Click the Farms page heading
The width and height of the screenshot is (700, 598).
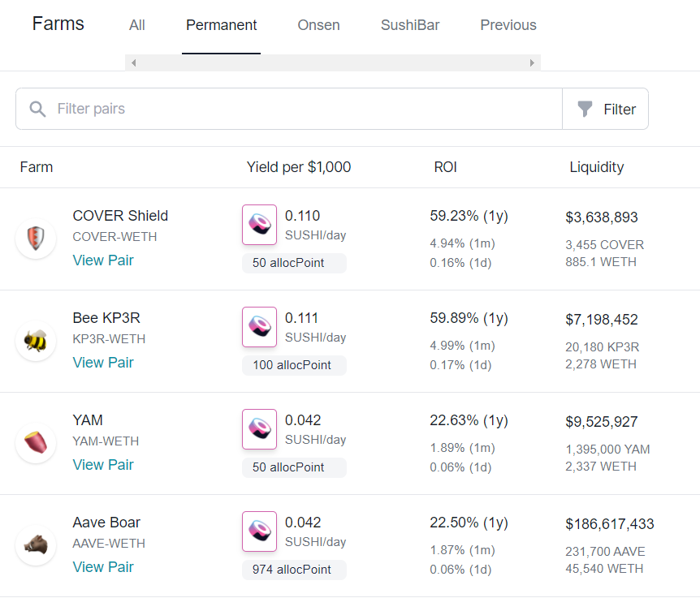pos(58,24)
